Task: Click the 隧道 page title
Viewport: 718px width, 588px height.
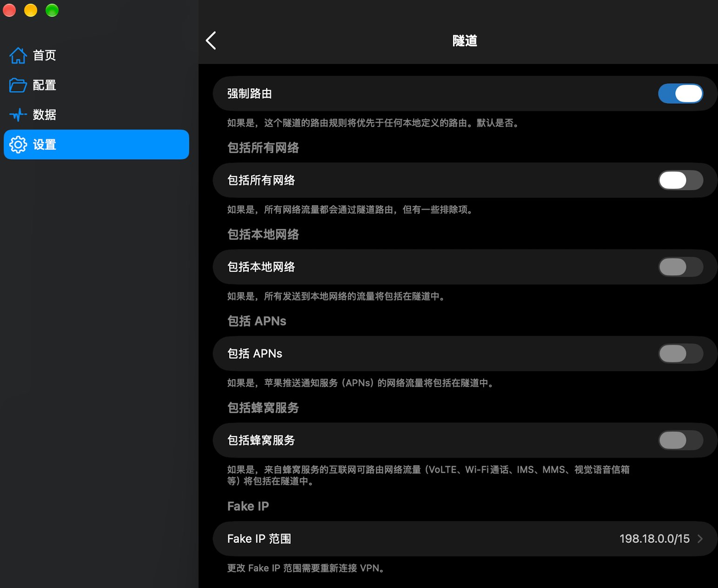Action: tap(465, 40)
